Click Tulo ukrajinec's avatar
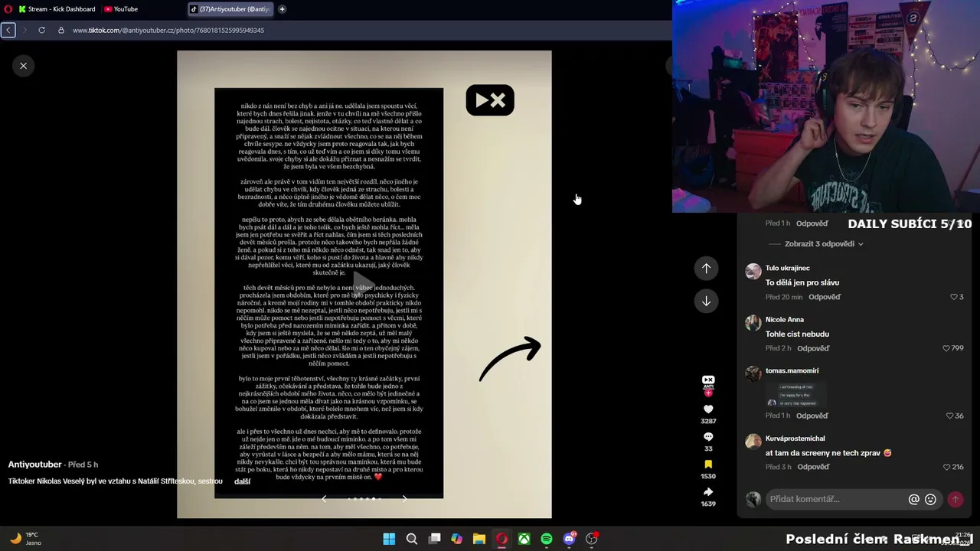The image size is (980, 551). (753, 271)
